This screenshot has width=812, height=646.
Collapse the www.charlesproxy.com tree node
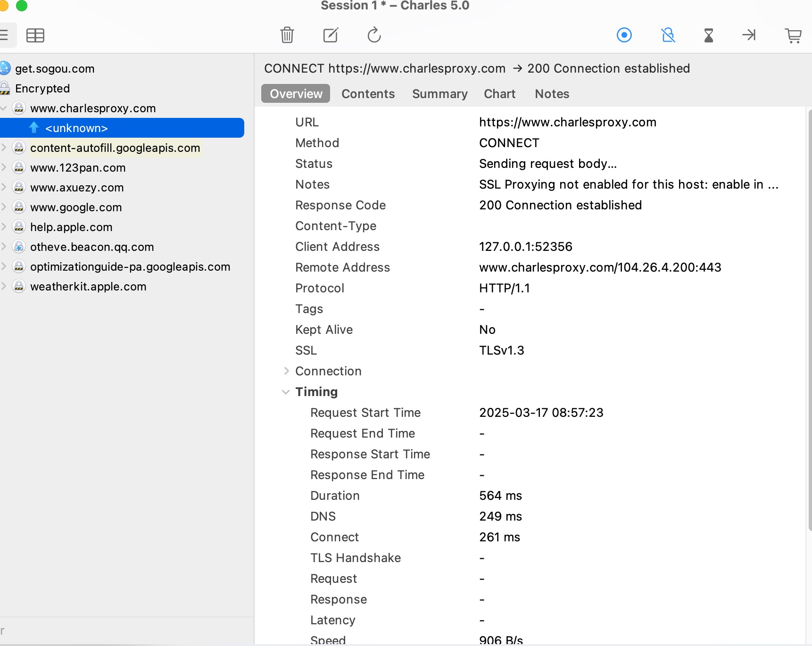[3, 108]
